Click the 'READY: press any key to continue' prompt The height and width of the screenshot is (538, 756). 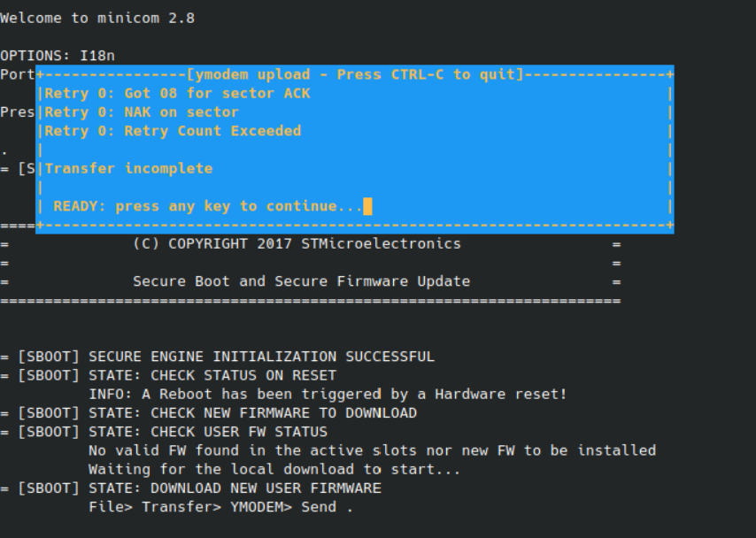(x=208, y=206)
